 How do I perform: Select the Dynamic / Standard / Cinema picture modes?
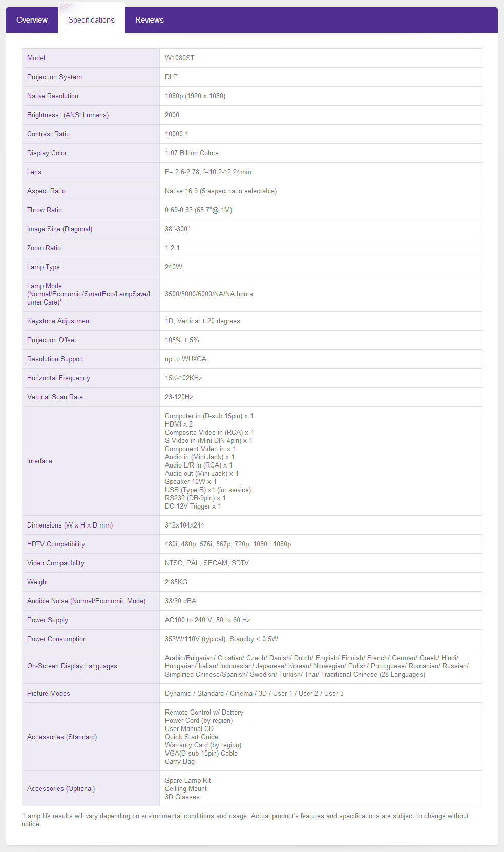(x=254, y=693)
